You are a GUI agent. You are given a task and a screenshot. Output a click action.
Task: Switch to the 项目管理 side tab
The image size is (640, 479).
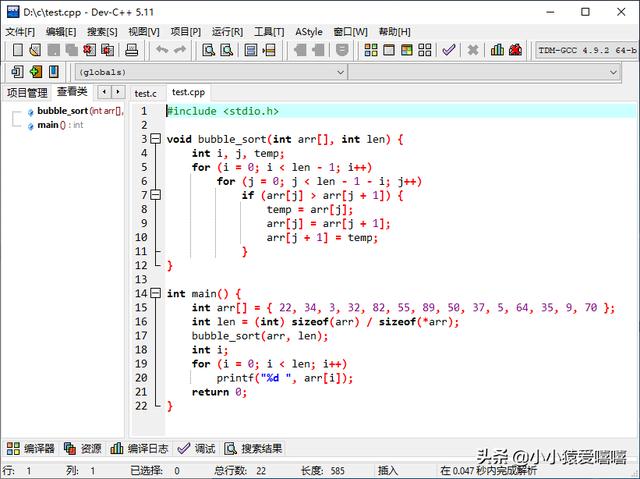(x=27, y=93)
